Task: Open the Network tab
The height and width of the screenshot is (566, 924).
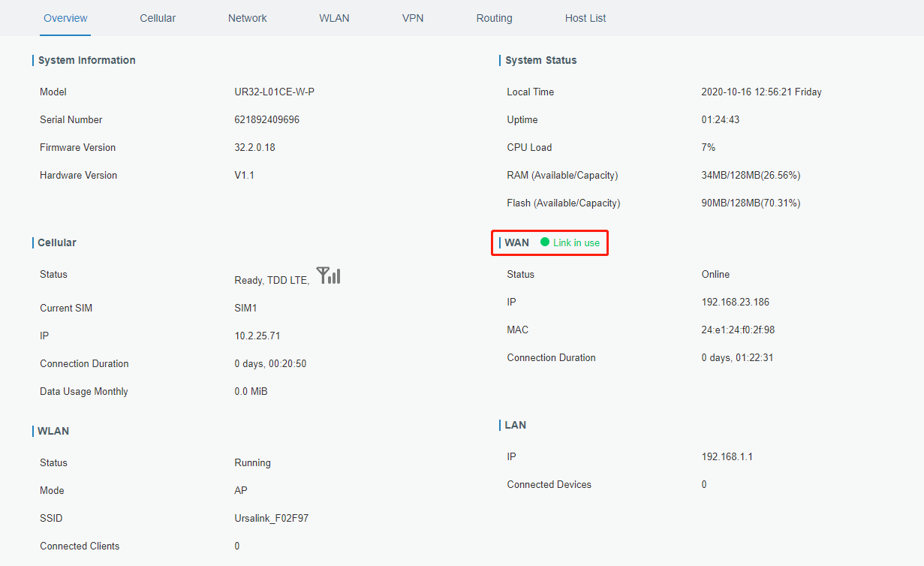Action: (x=247, y=18)
